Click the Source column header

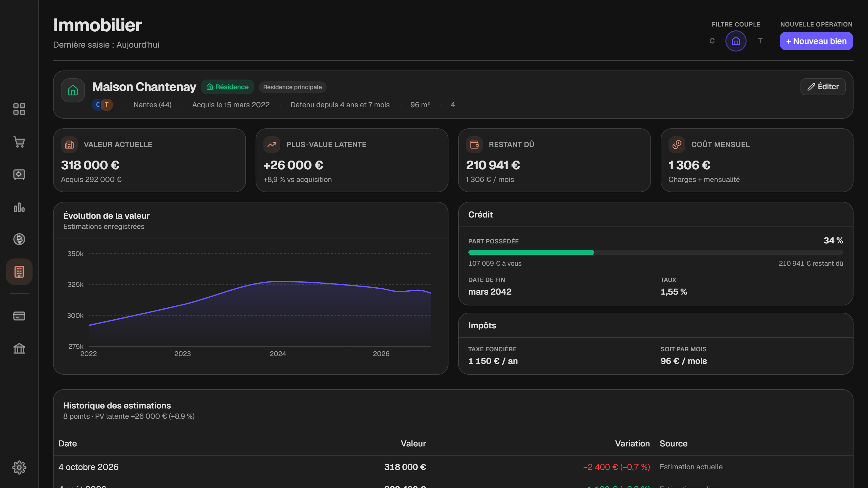tap(673, 443)
